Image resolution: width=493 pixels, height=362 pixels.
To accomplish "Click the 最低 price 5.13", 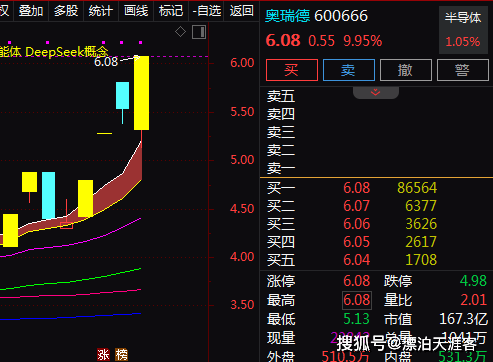I will click(357, 319).
